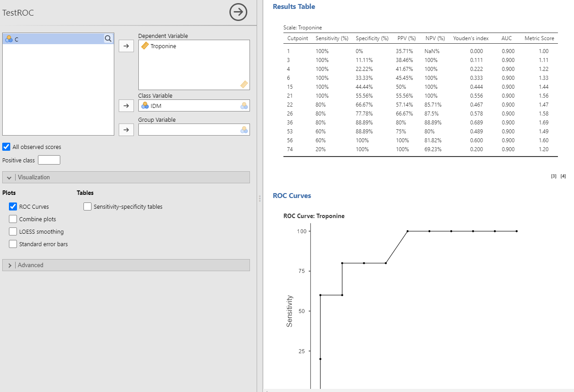
Task: Open footnote reference [3] below the table
Action: tap(553, 176)
